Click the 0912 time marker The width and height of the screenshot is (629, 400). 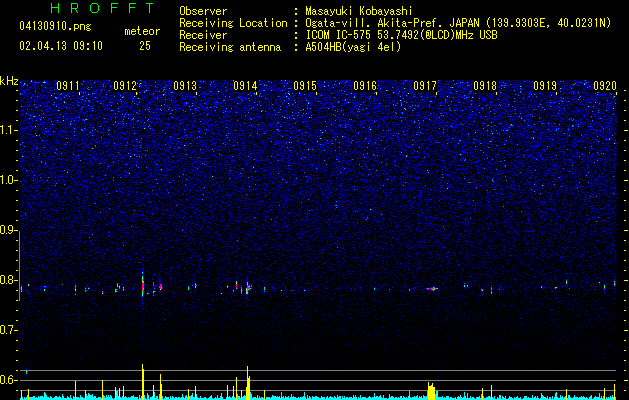(125, 86)
